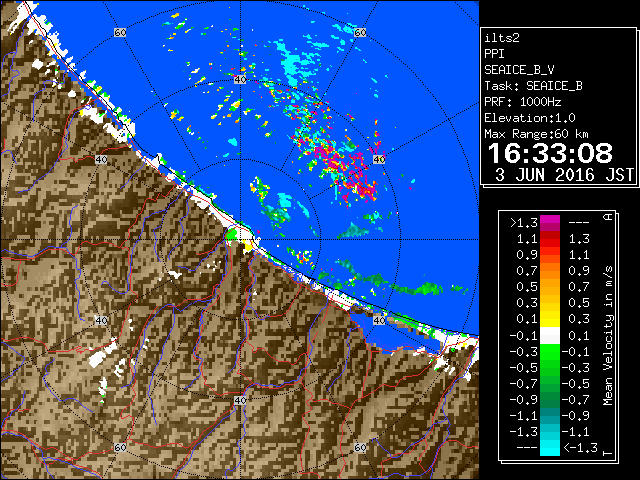
Task: Select the bright green swatch in velocity legend
Action: click(x=550, y=352)
